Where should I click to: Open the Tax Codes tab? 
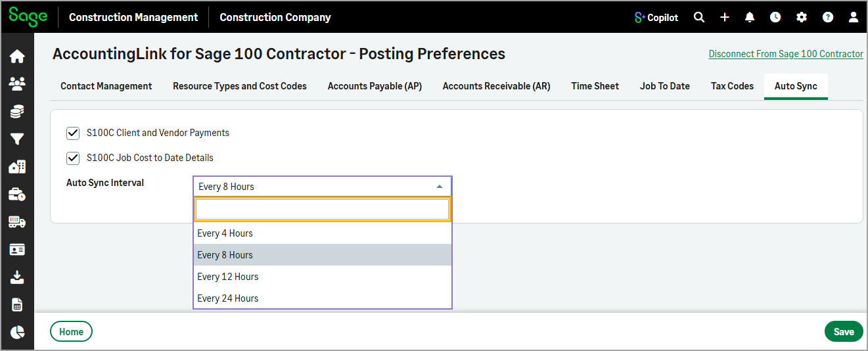(732, 86)
